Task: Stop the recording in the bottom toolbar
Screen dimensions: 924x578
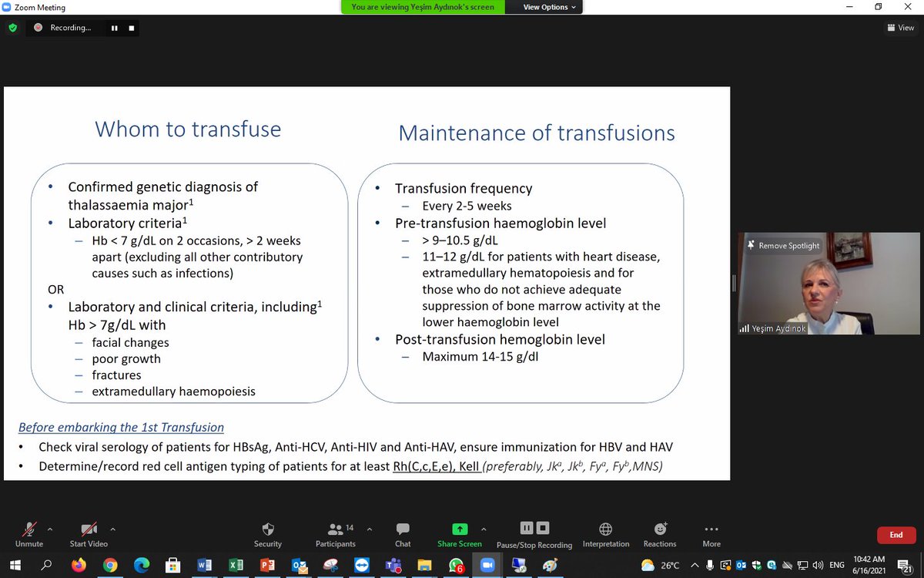Action: tap(543, 528)
